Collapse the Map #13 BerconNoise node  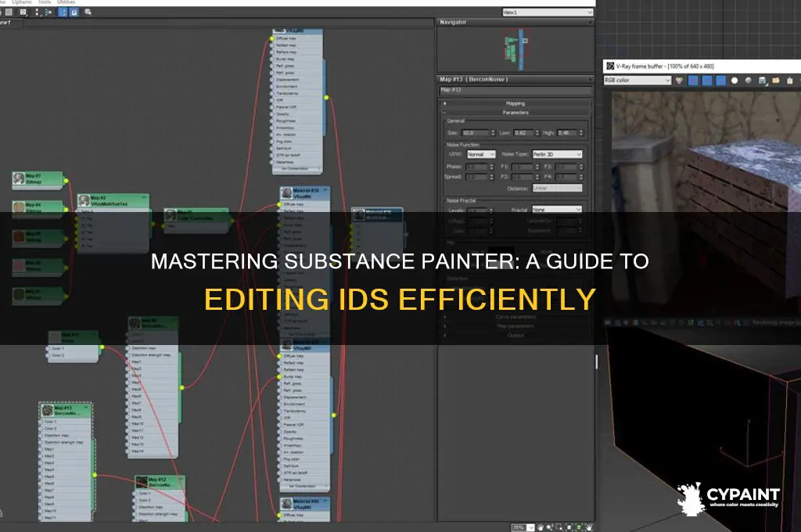click(87, 408)
